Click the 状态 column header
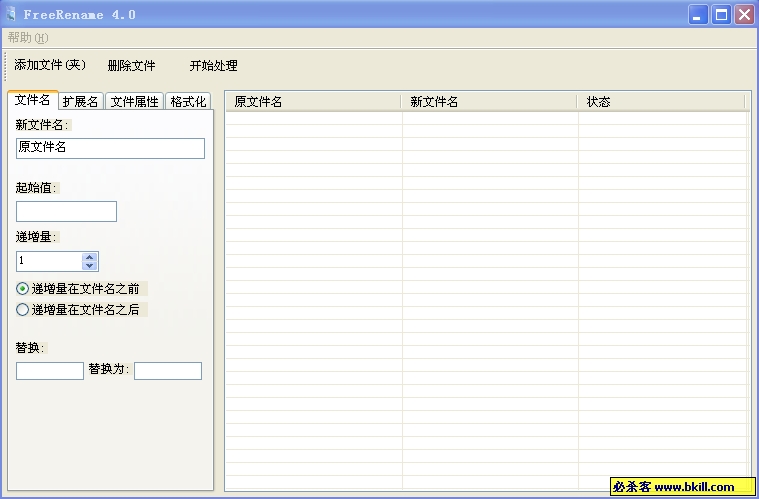The width and height of the screenshot is (759, 499). [x=661, y=102]
